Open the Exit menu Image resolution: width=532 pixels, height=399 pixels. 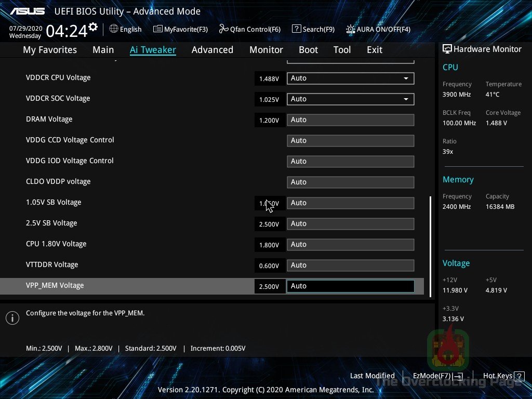(374, 49)
